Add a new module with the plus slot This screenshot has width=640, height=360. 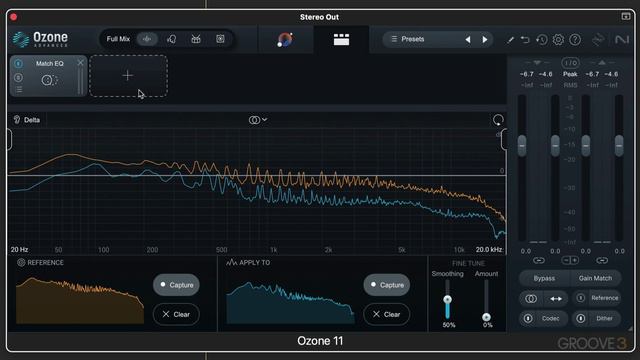click(x=128, y=76)
